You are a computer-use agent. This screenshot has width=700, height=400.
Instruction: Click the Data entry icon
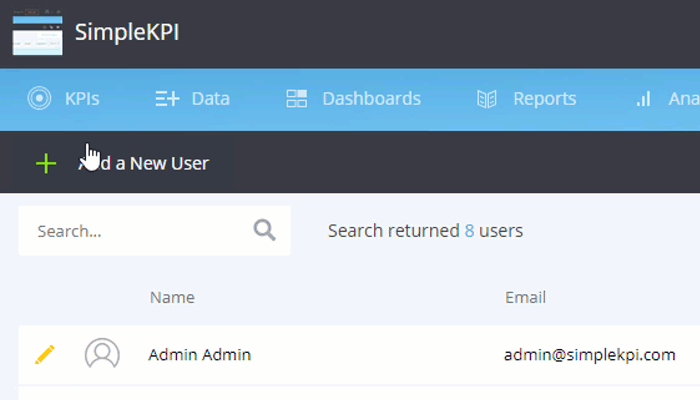tap(167, 99)
